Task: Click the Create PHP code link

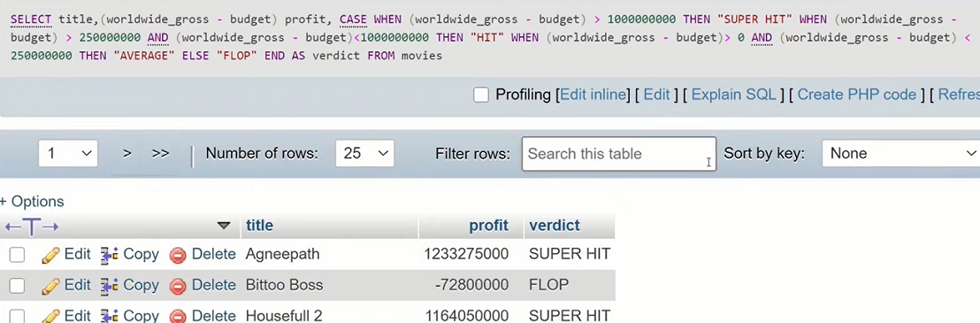Action: click(857, 95)
